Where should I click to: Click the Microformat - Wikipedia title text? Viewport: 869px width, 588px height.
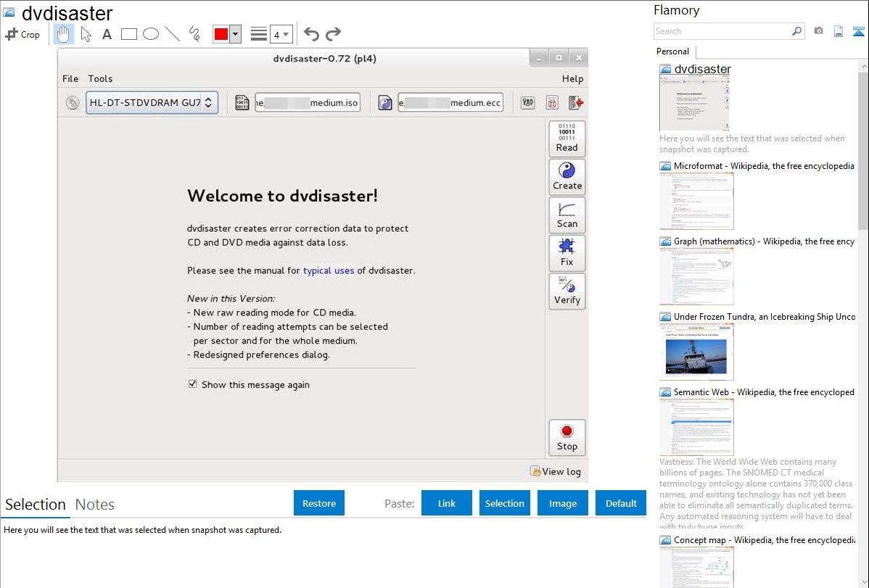pos(764,166)
